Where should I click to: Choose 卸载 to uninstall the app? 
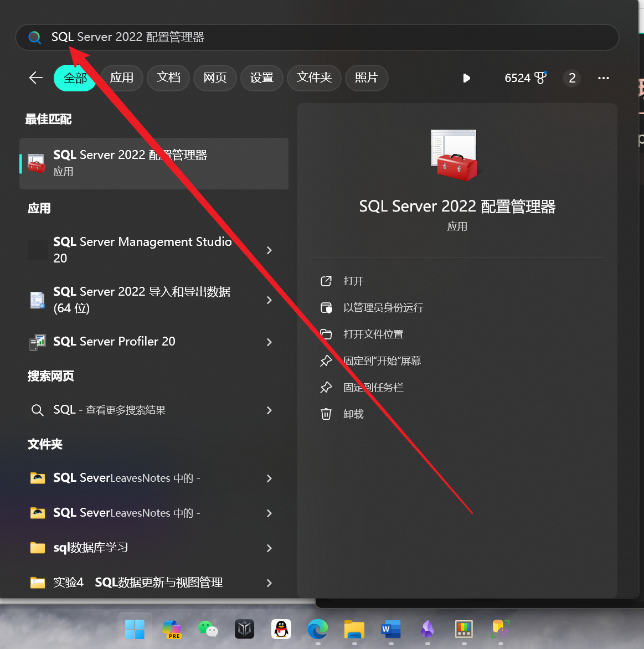click(x=353, y=414)
